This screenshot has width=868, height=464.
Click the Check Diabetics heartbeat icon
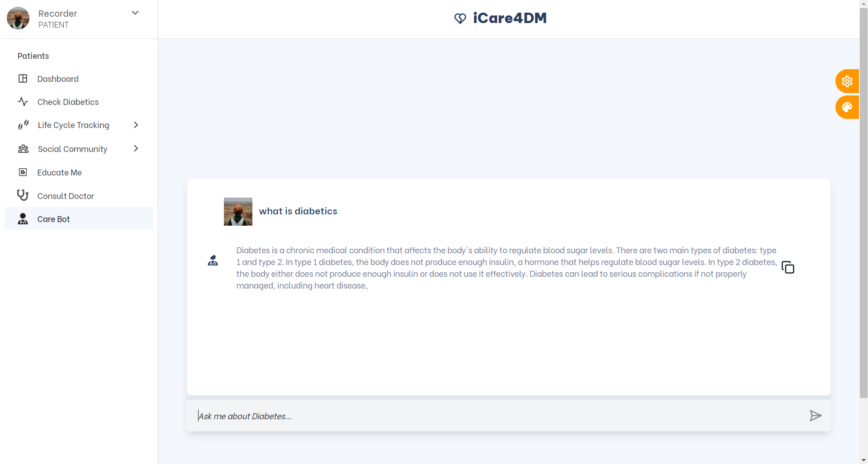[23, 102]
